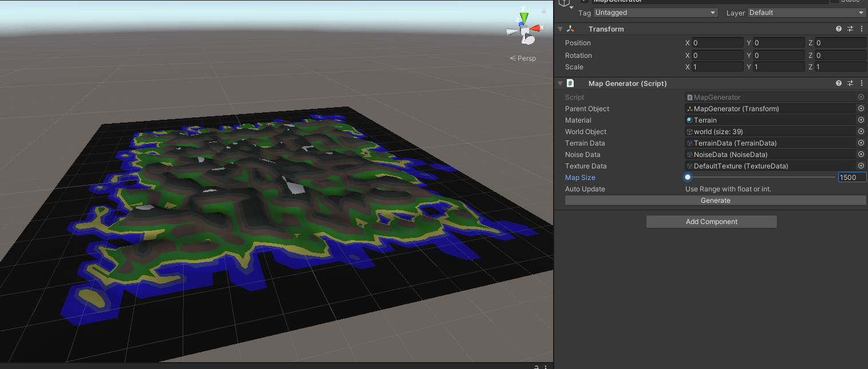Toggle the Static checkbox
868x369 pixels.
pyautogui.click(x=834, y=1)
